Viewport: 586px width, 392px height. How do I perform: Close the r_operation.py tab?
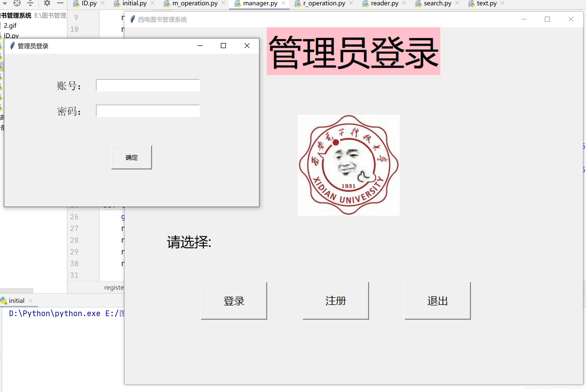351,3
